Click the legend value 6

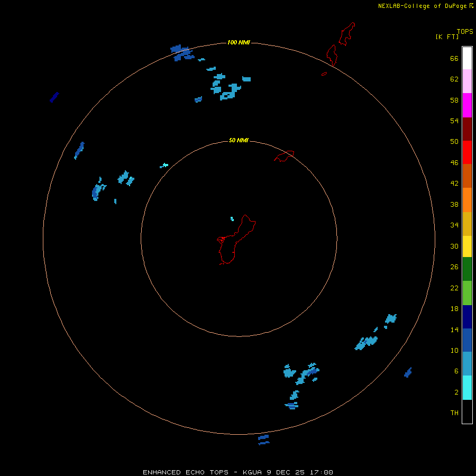pos(456,371)
